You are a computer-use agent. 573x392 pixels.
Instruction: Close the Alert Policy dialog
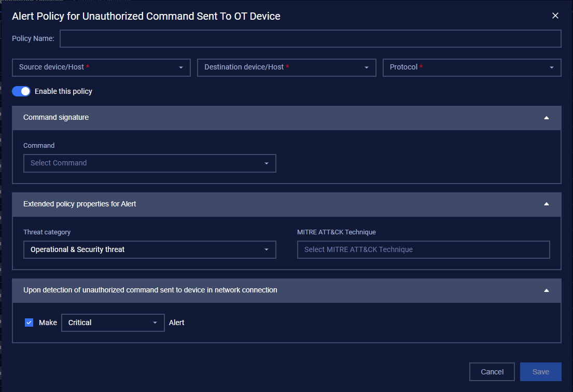point(555,16)
